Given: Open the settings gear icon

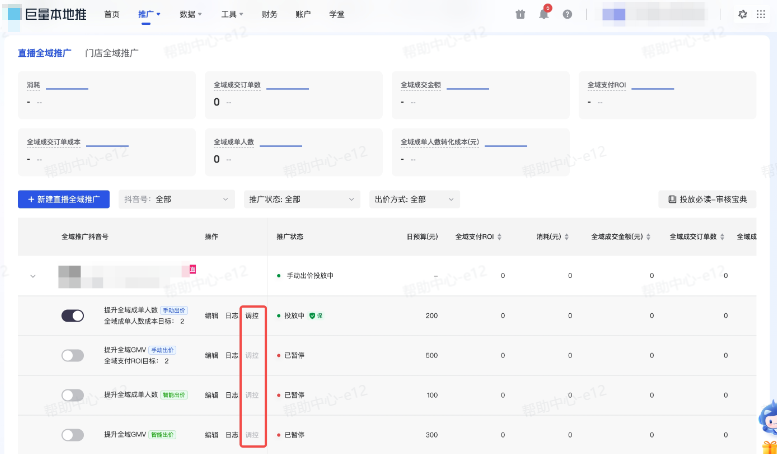Looking at the screenshot, I should click(742, 14).
